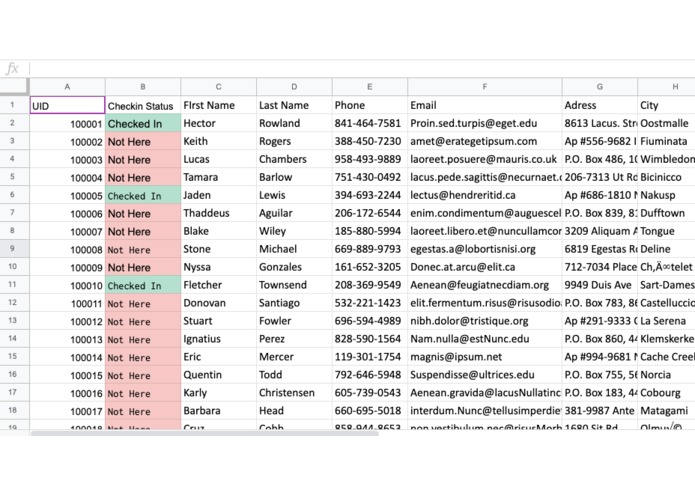
Task: Click the last name Rowland
Action: [x=280, y=123]
